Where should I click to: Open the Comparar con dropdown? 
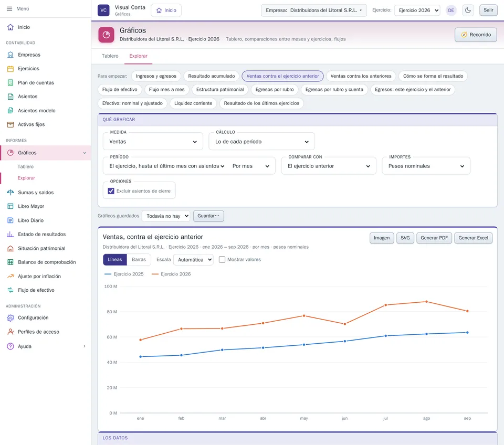point(329,166)
